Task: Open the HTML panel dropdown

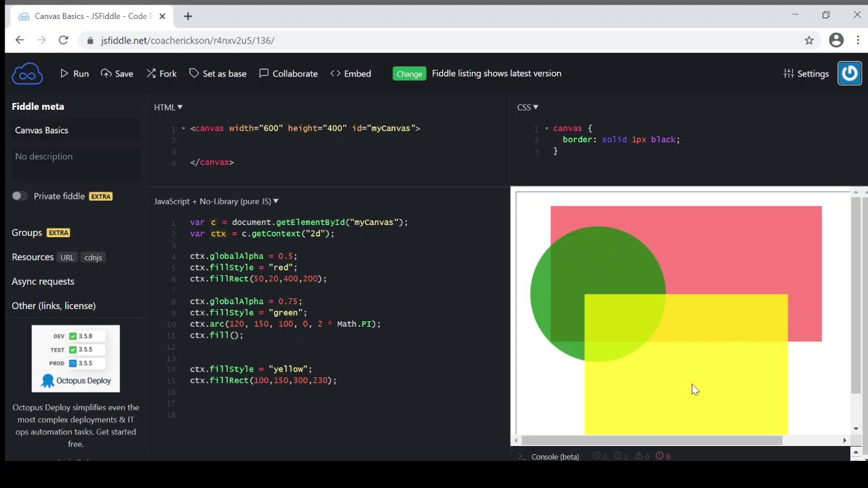Action: (x=168, y=107)
